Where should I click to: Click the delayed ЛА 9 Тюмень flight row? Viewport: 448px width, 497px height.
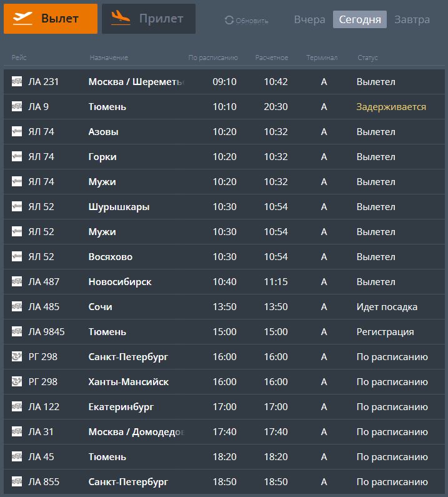[x=224, y=107]
